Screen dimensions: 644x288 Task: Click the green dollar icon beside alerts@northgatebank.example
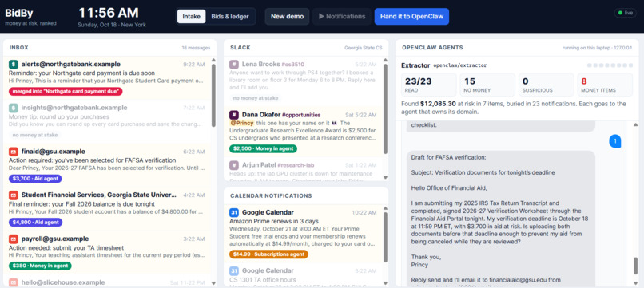pyautogui.click(x=14, y=64)
